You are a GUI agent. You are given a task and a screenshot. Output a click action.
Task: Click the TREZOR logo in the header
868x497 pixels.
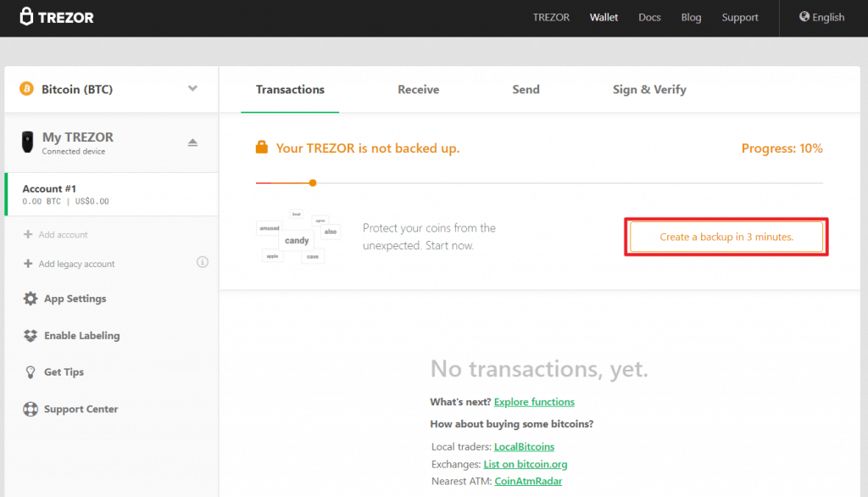[56, 17]
